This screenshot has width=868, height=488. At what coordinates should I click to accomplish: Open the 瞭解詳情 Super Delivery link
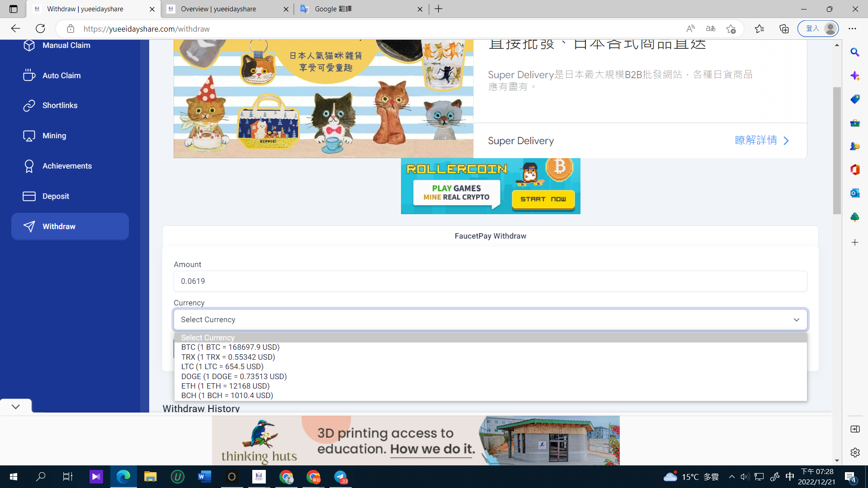pos(762,141)
